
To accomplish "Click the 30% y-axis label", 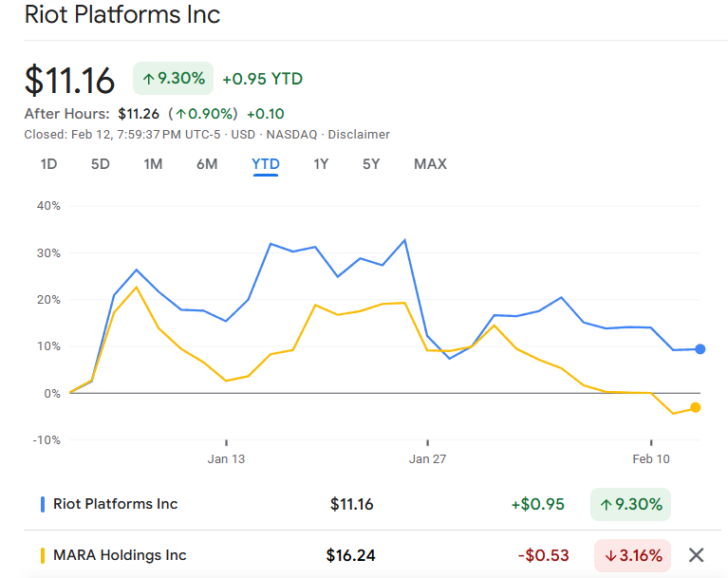I will click(48, 253).
